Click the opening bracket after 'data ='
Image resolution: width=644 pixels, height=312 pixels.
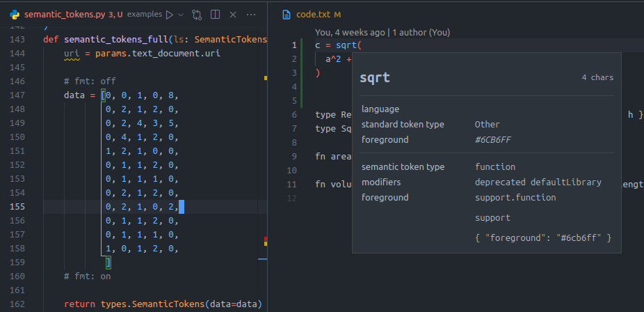pos(103,95)
